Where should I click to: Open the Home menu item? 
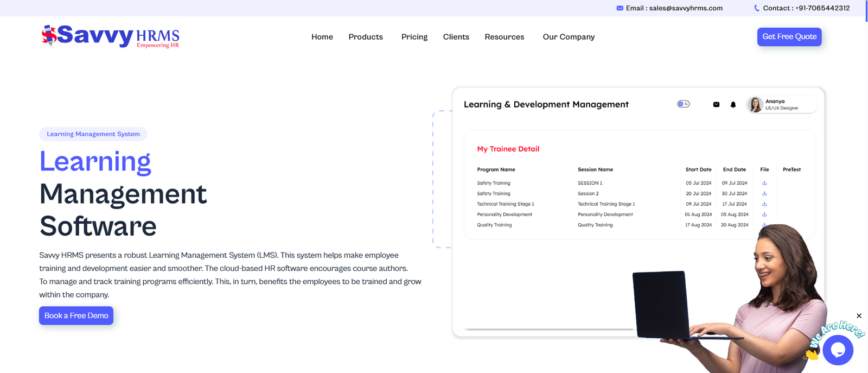pos(322,37)
